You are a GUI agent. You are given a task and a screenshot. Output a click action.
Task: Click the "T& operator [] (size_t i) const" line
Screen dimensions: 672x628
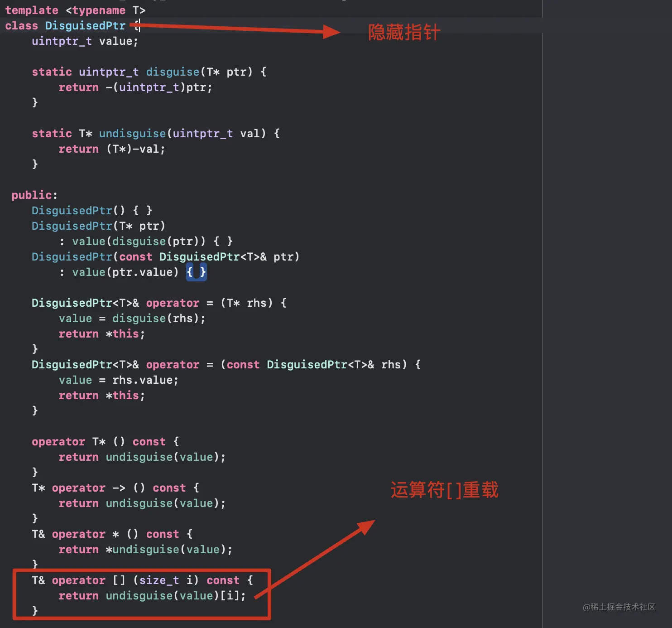click(x=142, y=580)
